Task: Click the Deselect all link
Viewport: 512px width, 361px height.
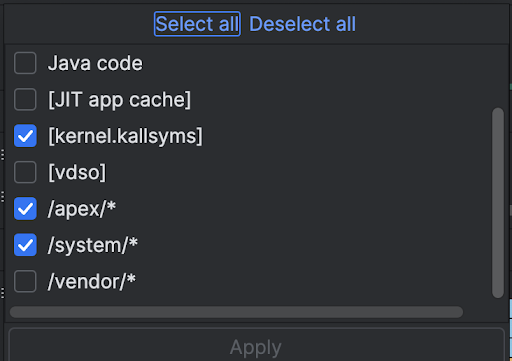Action: coord(302,24)
